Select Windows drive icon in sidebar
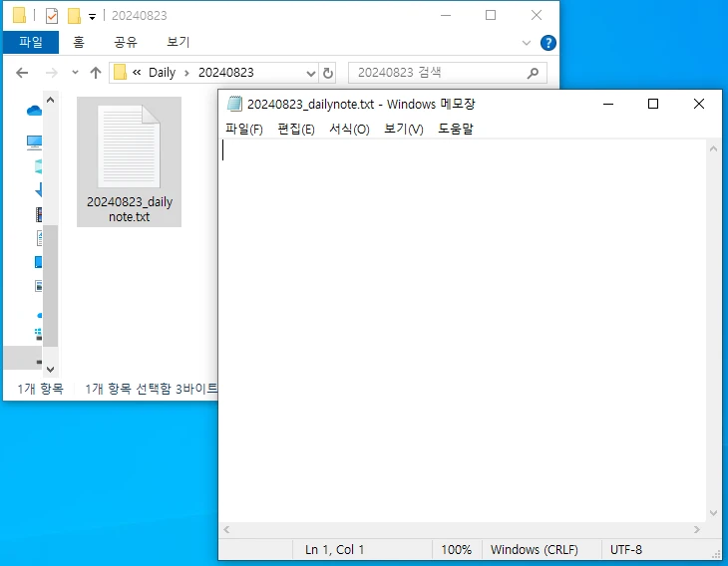 [x=39, y=334]
